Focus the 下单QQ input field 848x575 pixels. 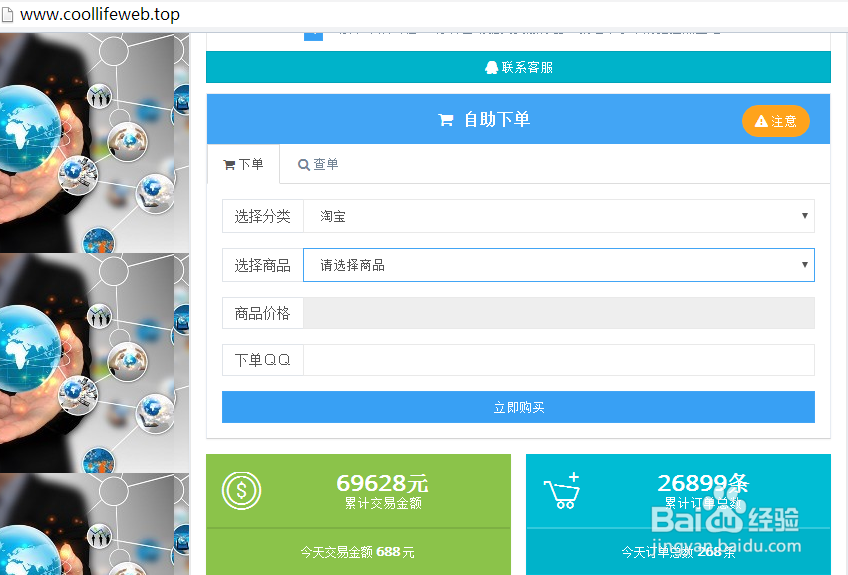[x=559, y=360]
